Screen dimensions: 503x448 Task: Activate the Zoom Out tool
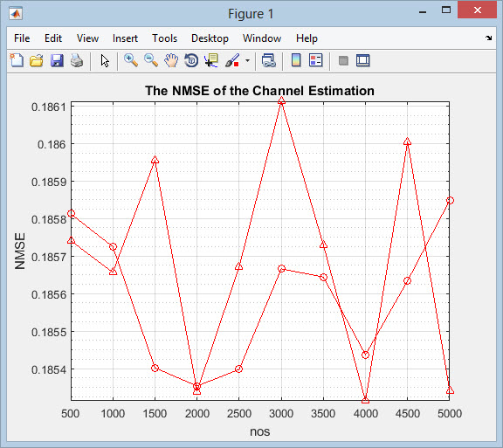tap(151, 60)
